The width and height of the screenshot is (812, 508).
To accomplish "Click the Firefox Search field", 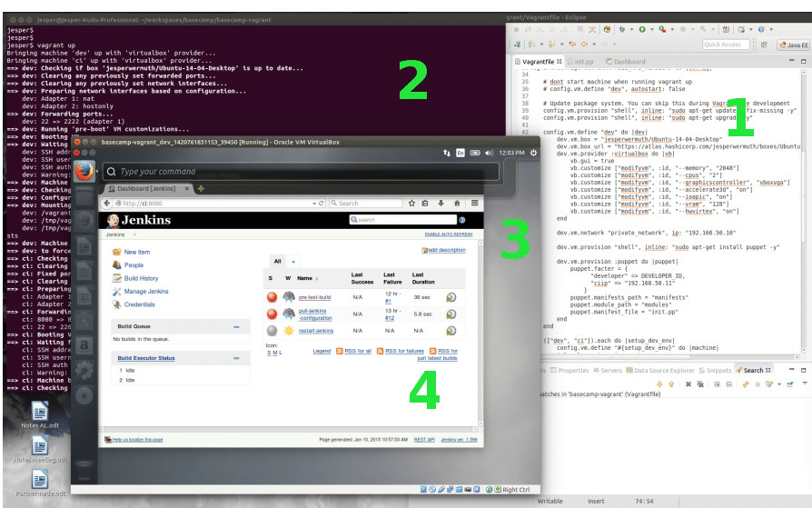I will [366, 204].
